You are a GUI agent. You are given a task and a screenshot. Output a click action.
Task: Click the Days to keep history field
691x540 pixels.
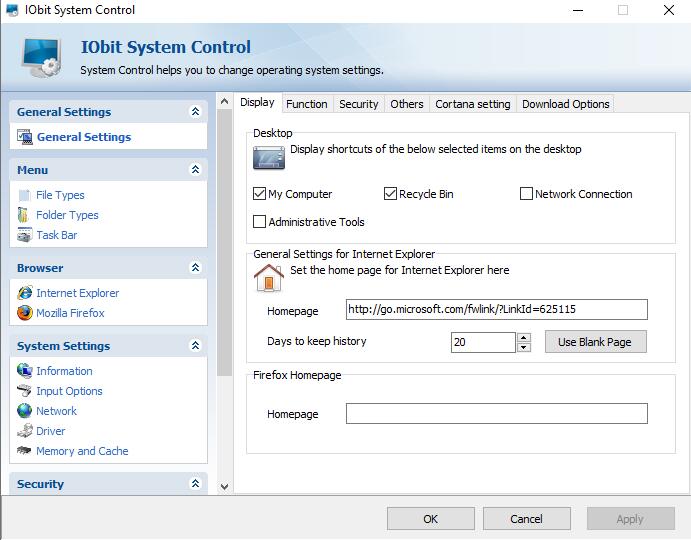[x=483, y=342]
